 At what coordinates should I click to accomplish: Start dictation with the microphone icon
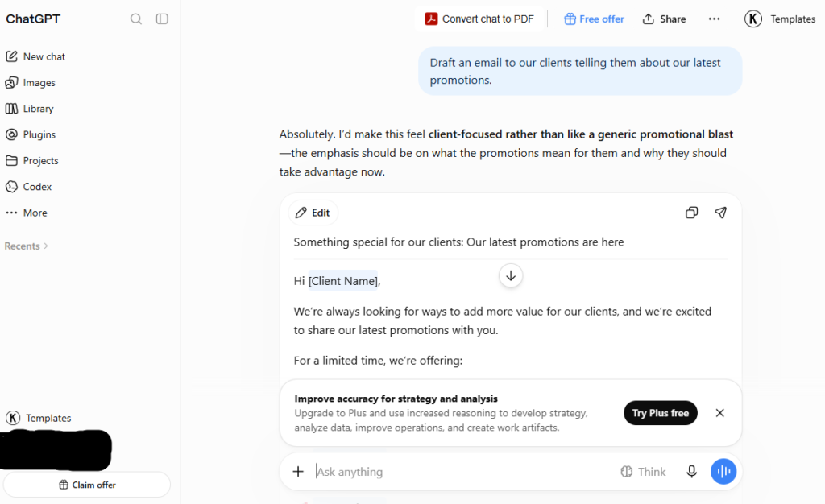[691, 472]
